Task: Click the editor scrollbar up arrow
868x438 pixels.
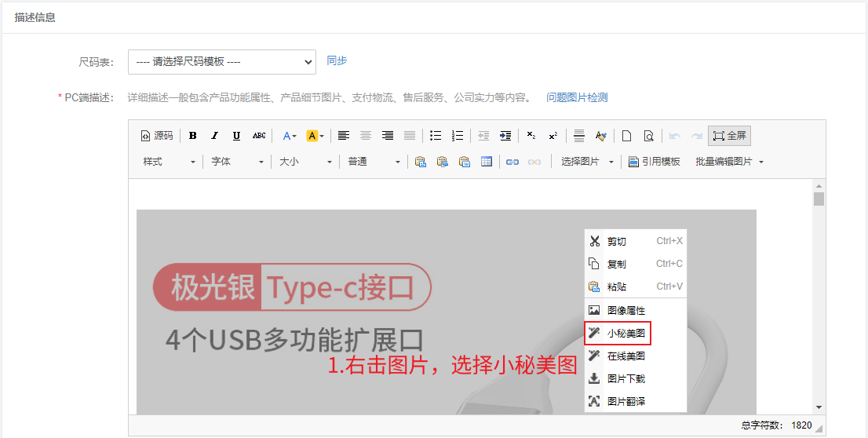Action: click(819, 185)
